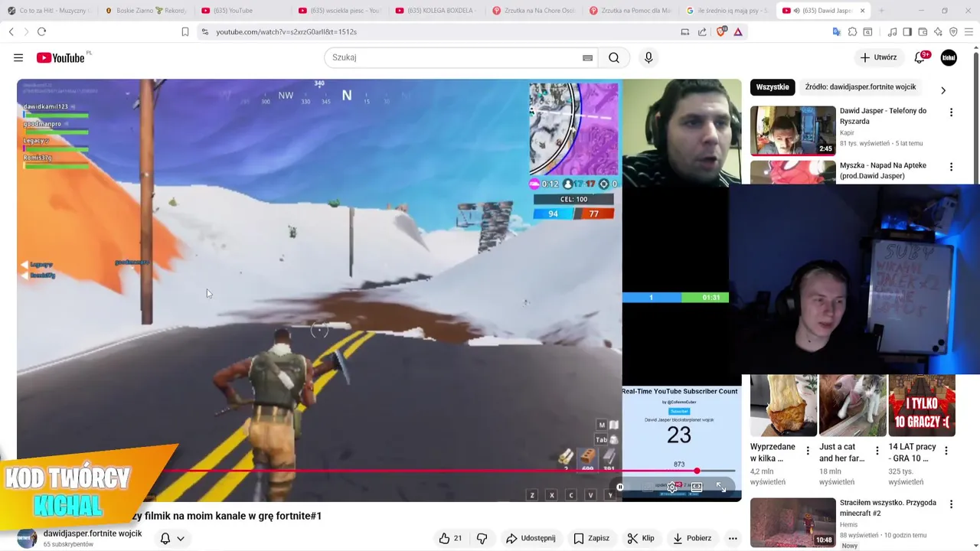This screenshot has width=980, height=551.
Task: Open the Brave Rewards triangle icon
Action: 738,31
